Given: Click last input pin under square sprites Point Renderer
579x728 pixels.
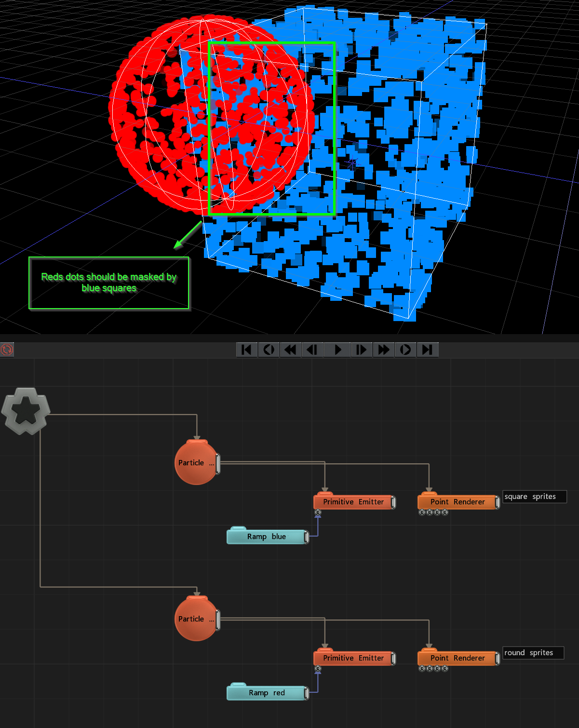Looking at the screenshot, I should (445, 512).
